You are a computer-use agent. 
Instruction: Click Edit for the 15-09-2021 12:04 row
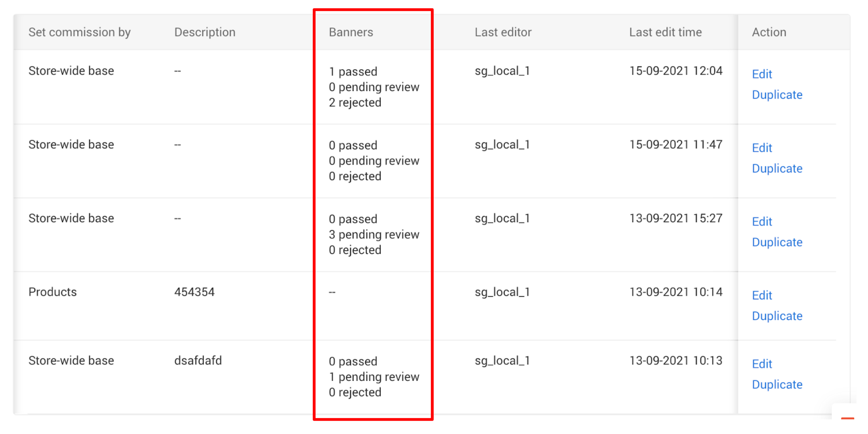pos(762,74)
